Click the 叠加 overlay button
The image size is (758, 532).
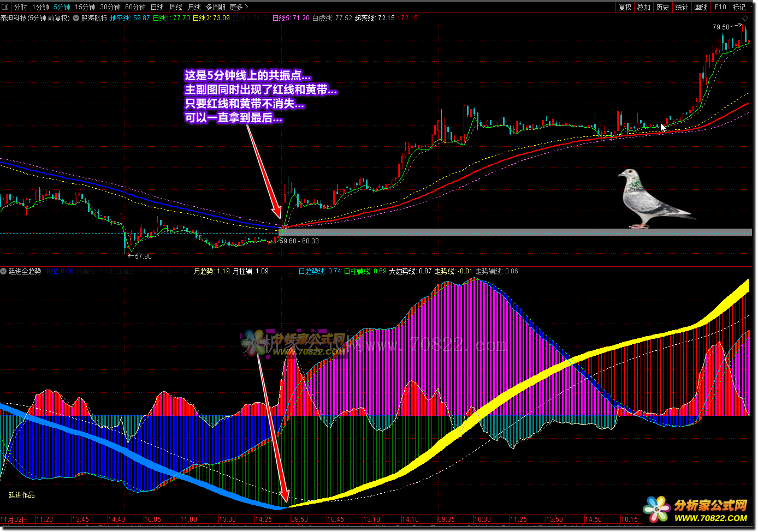(644, 7)
